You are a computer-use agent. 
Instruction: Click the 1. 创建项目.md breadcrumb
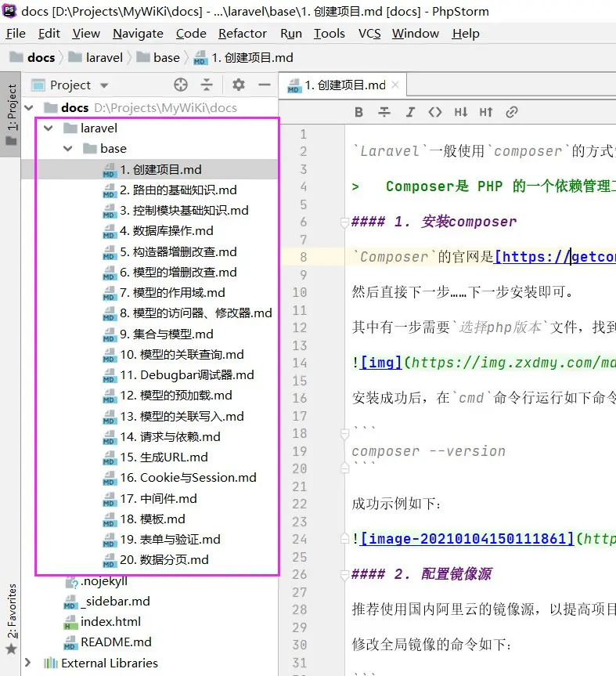243,57
